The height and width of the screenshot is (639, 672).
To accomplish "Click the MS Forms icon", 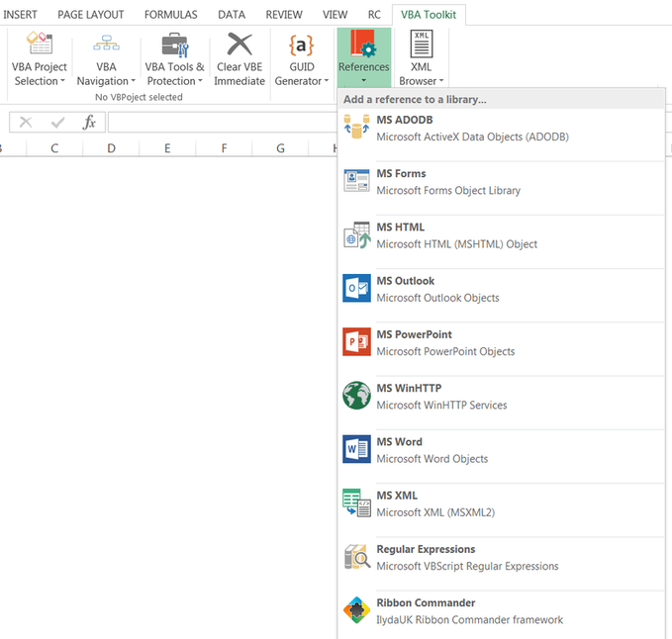I will [x=356, y=180].
